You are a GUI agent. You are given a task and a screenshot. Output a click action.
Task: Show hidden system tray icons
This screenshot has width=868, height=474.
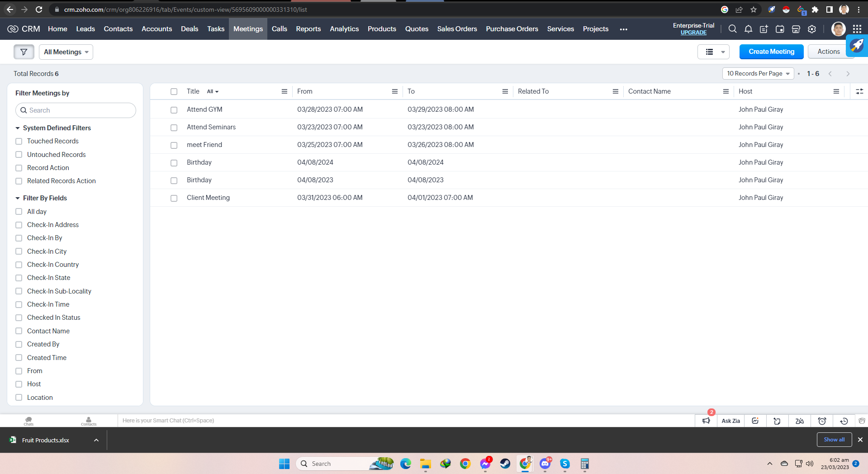click(769, 464)
